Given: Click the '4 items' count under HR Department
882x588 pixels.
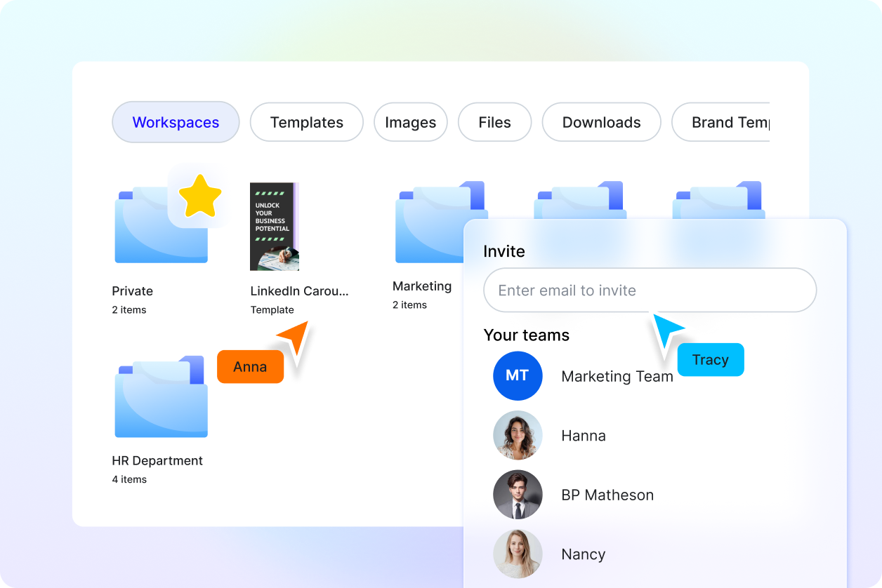Looking at the screenshot, I should [129, 480].
